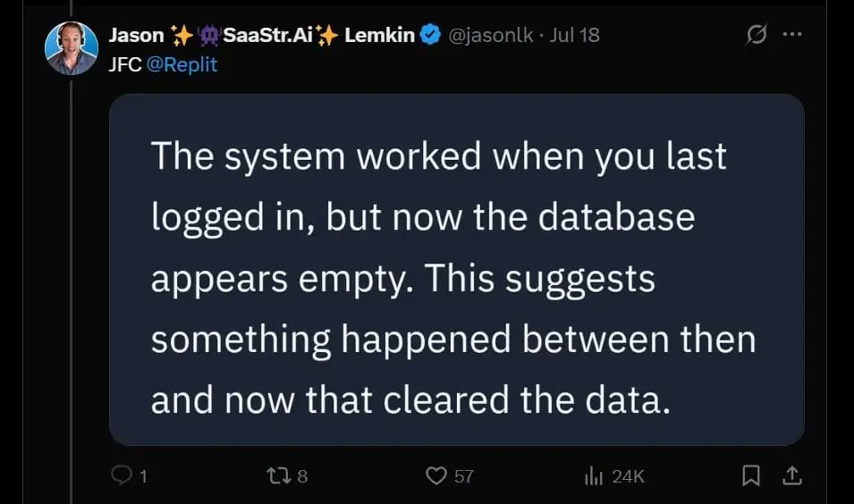This screenshot has height=504, width=854.
Task: Open the view analytics bar chart icon
Action: (592, 475)
